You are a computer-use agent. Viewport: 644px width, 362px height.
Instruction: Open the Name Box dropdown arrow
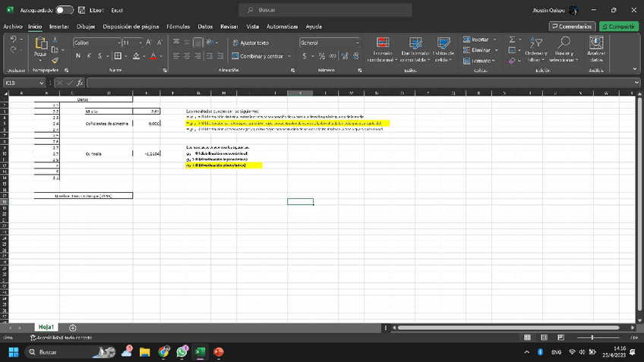(x=42, y=83)
